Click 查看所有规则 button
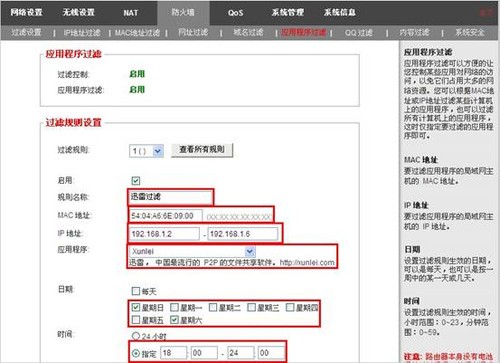The height and width of the screenshot is (363, 500). click(202, 150)
